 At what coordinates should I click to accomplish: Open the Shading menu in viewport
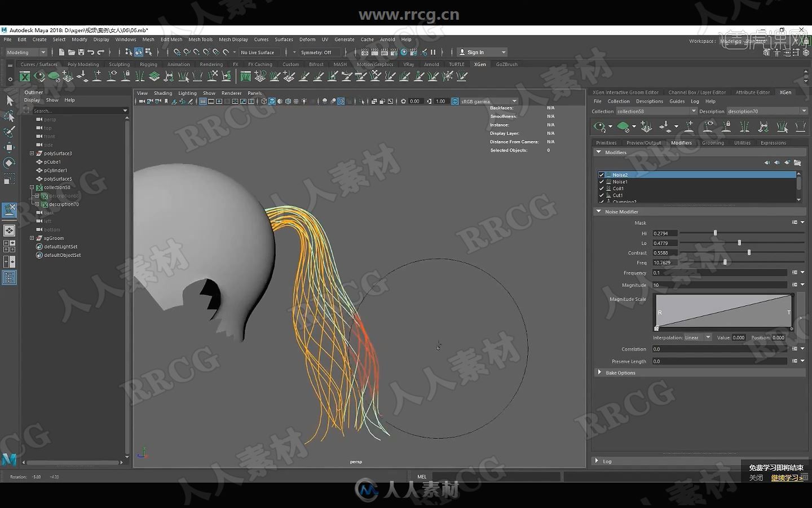click(163, 93)
